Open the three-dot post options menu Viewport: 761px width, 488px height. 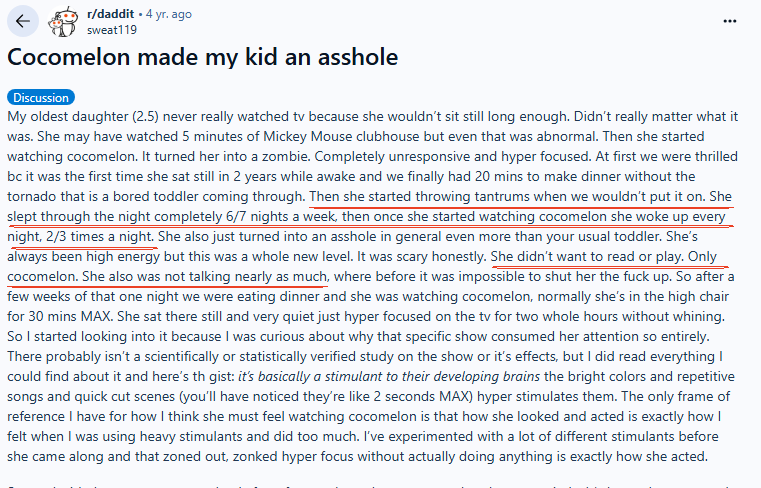737,21
